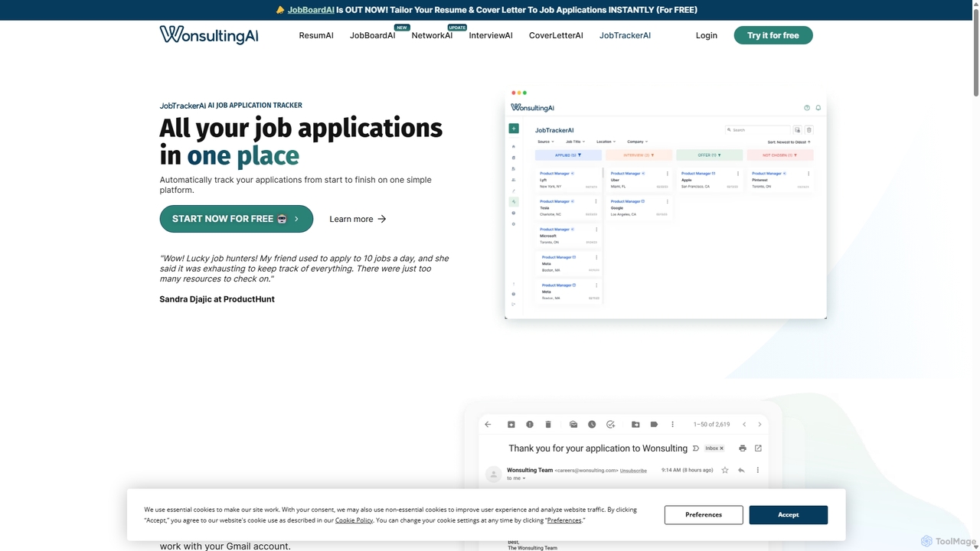Image resolution: width=980 pixels, height=551 pixels.
Task: Click the Learn more link
Action: click(x=358, y=219)
